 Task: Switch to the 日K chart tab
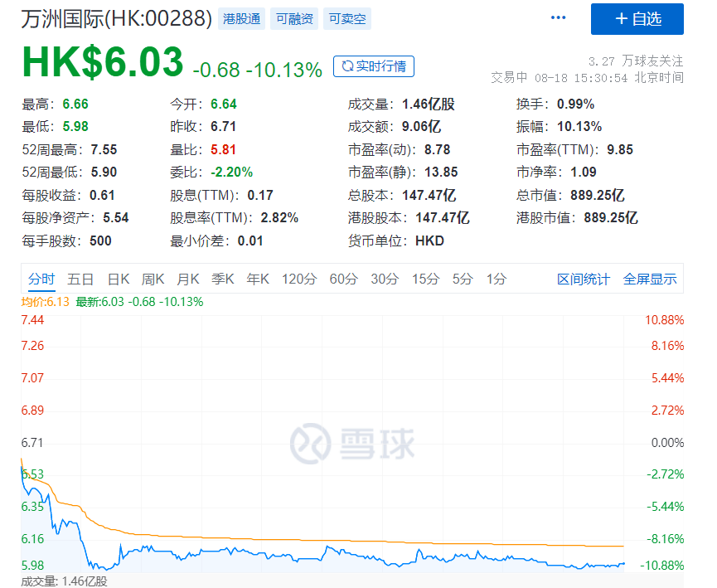click(119, 279)
